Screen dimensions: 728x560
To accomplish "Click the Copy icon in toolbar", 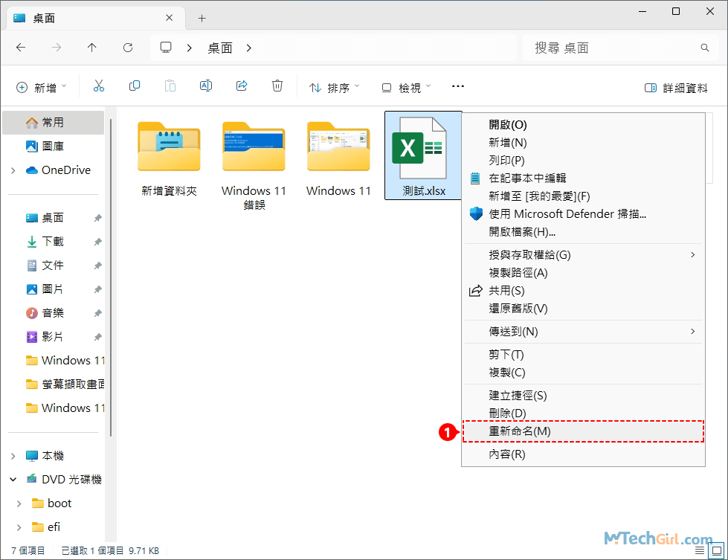I will [135, 86].
